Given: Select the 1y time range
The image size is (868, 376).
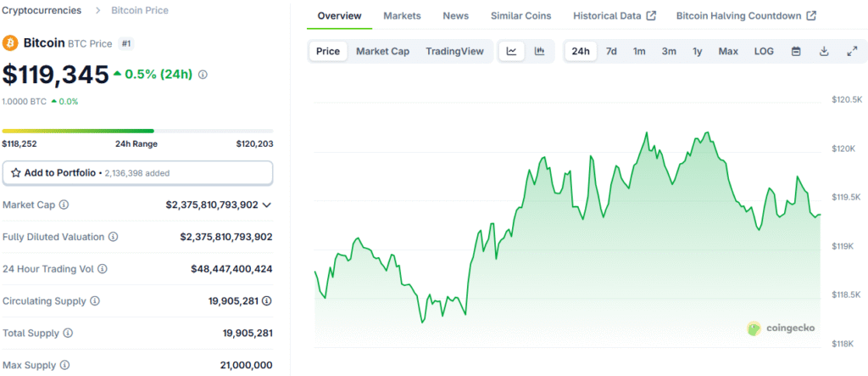Looking at the screenshot, I should (x=698, y=52).
